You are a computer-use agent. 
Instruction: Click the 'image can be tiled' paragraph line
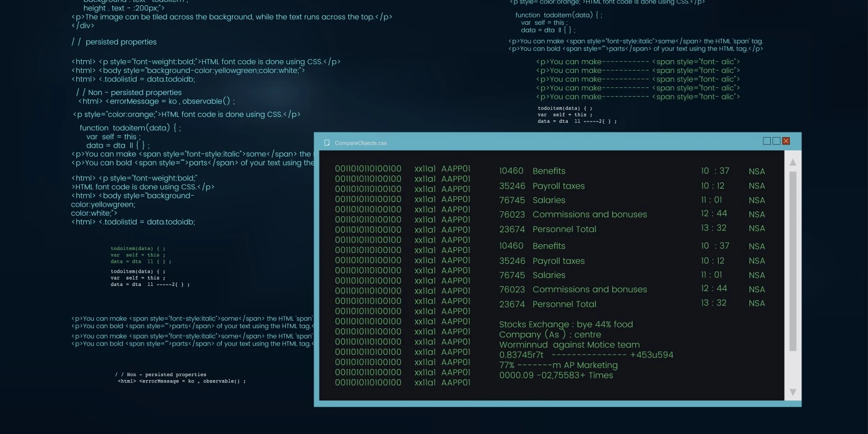(x=231, y=17)
